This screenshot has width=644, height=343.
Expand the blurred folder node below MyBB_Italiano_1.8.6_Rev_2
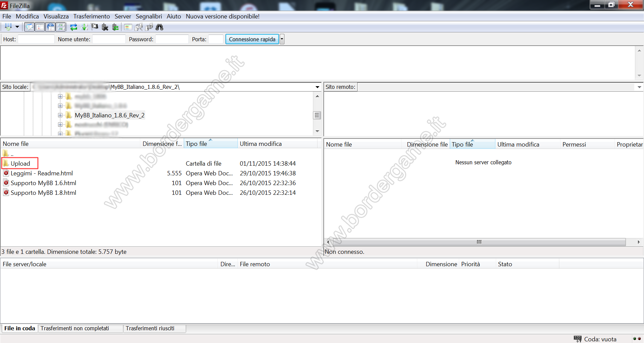[x=60, y=124]
